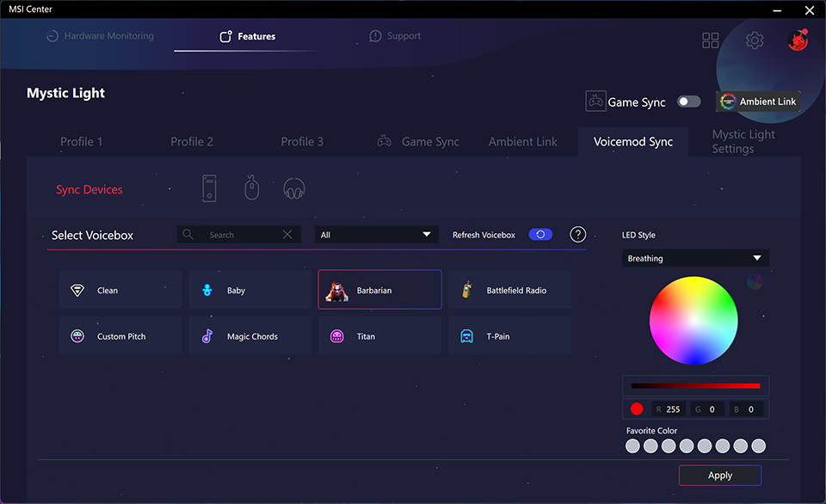
Task: Adjust the red brightness slider bar
Action: coord(695,385)
